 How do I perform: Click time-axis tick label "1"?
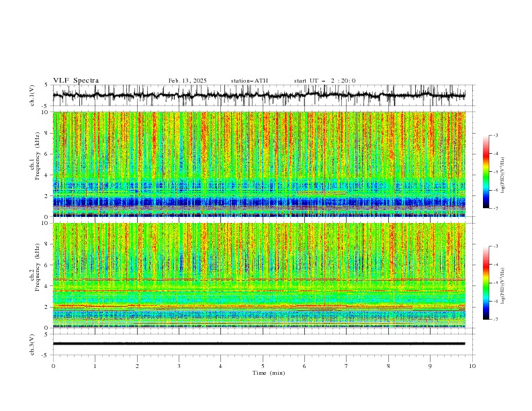tap(95, 366)
